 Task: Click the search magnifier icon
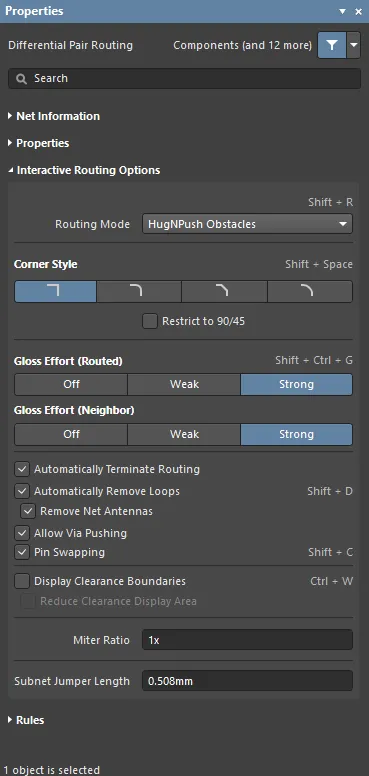tap(21, 79)
